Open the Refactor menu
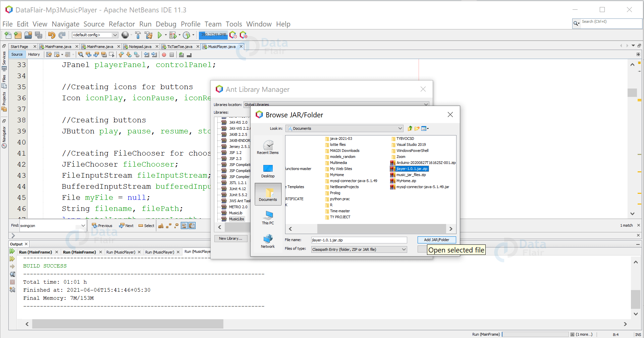Viewport: 644px width, 338px height. point(121,24)
